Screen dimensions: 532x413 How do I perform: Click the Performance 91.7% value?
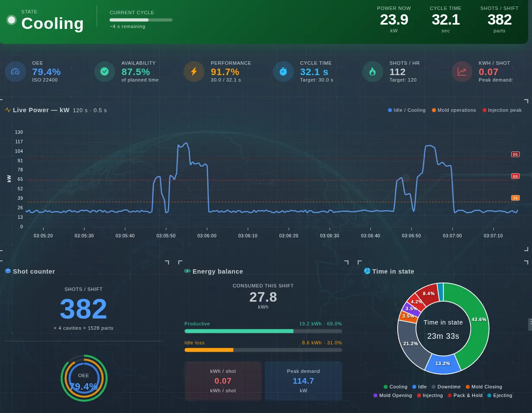click(225, 72)
